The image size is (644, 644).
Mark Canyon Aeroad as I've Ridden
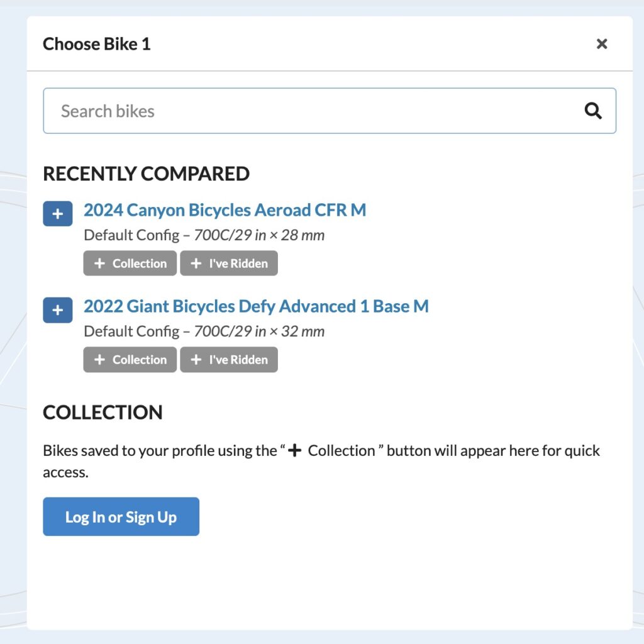[x=229, y=264]
